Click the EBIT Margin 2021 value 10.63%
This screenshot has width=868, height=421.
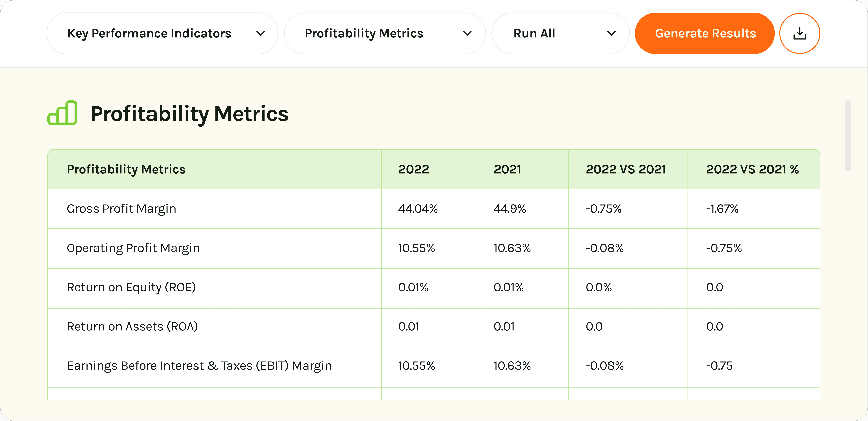(x=512, y=366)
